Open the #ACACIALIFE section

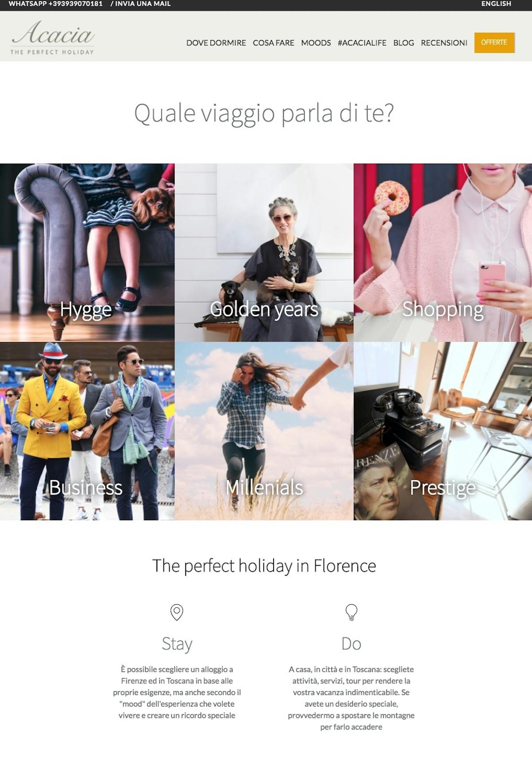362,43
